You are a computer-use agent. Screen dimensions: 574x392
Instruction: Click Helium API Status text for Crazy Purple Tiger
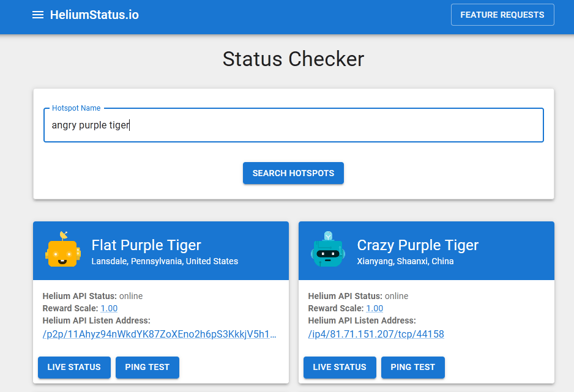pos(358,296)
